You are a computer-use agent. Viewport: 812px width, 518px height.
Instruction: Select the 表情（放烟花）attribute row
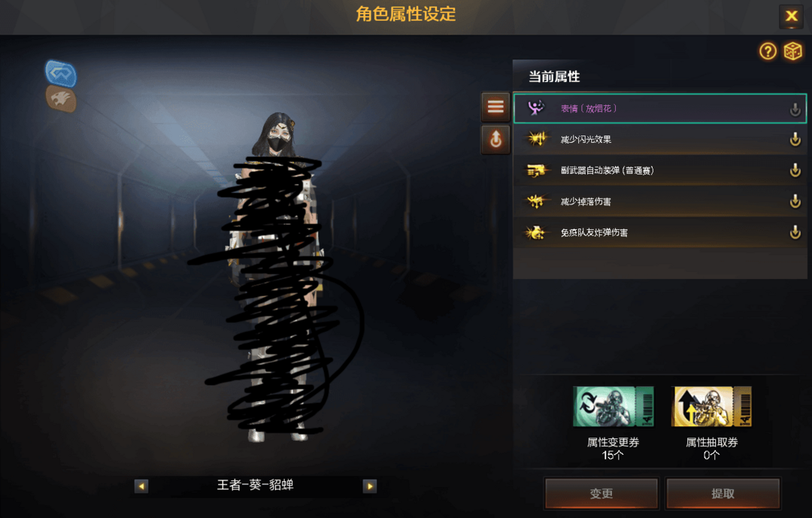(660, 108)
